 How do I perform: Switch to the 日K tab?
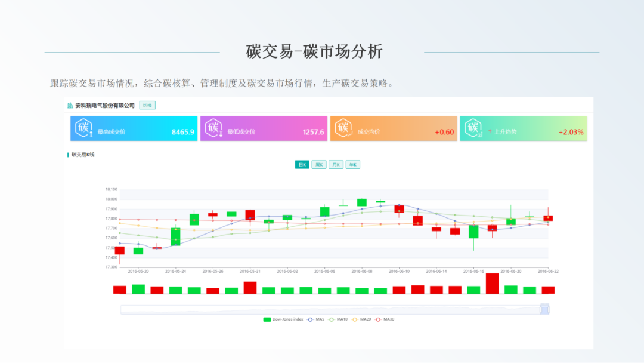(x=302, y=165)
